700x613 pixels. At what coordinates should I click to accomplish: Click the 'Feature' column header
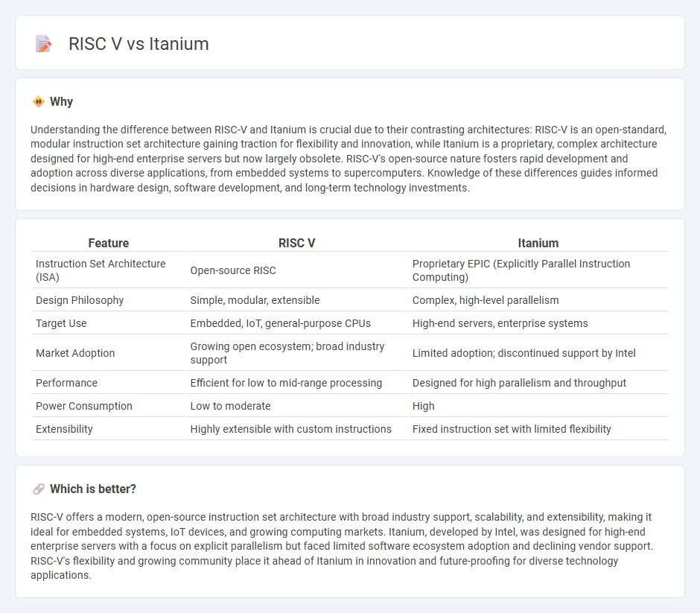(109, 243)
